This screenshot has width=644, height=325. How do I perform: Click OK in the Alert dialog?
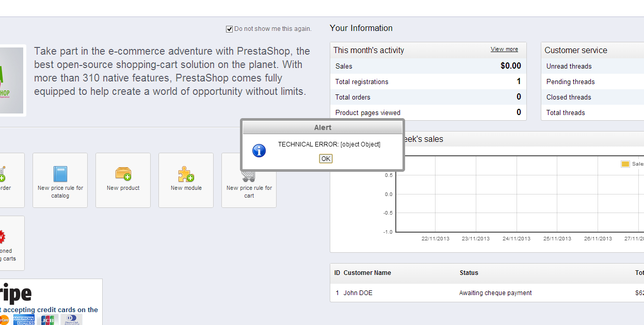tap(326, 159)
